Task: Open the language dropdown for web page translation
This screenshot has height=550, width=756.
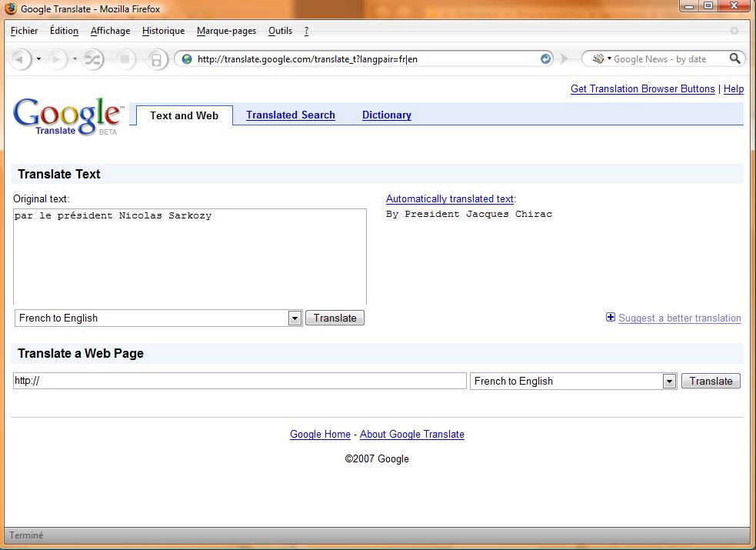Action: coord(668,380)
